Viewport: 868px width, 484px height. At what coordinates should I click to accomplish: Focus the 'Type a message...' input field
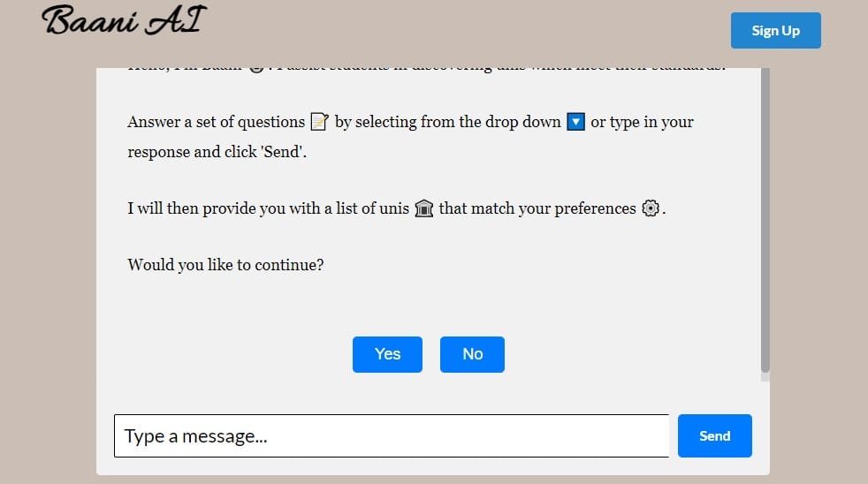(391, 435)
